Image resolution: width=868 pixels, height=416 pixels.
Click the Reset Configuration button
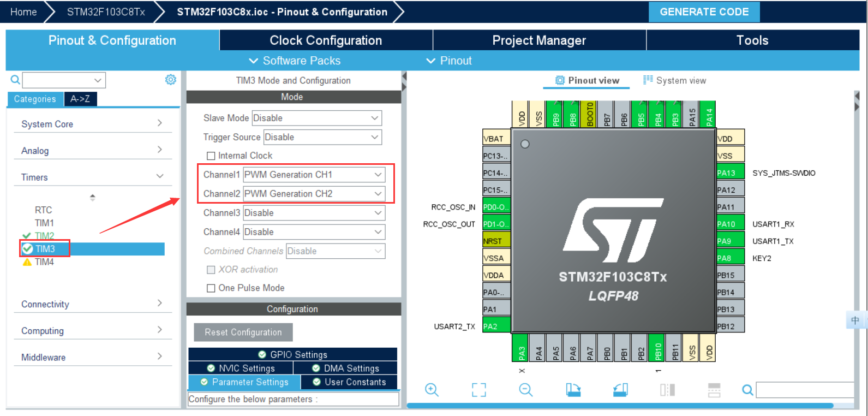(243, 332)
